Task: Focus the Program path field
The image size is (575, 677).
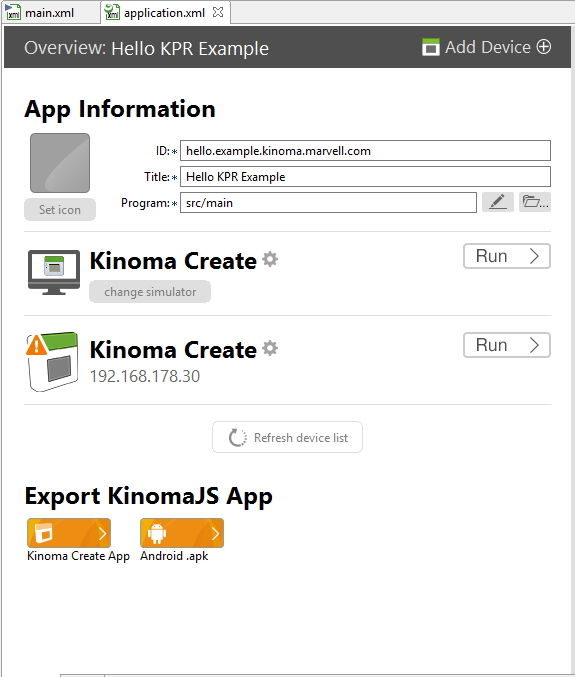Action: click(x=328, y=202)
